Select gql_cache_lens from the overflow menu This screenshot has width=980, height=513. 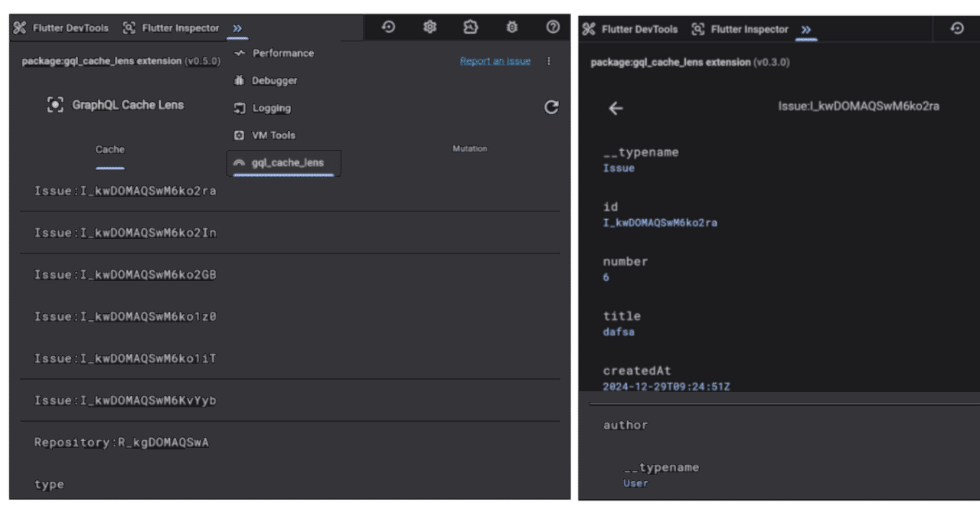pos(284,162)
